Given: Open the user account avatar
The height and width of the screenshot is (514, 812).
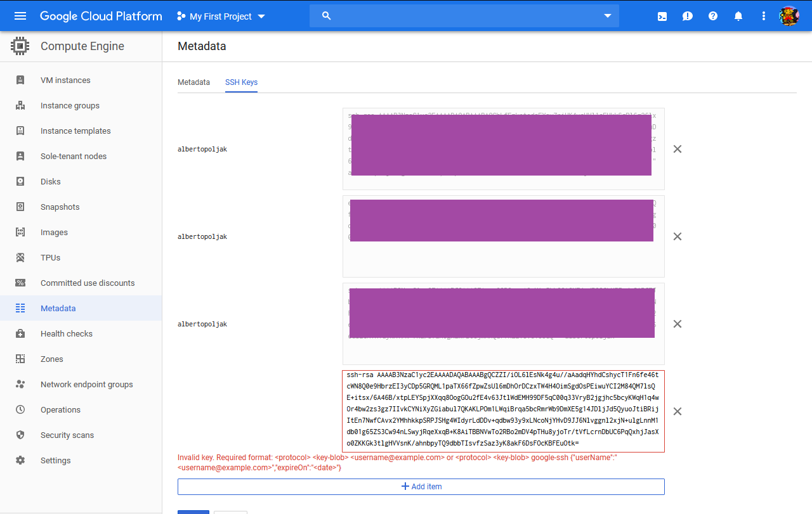Looking at the screenshot, I should [789, 16].
